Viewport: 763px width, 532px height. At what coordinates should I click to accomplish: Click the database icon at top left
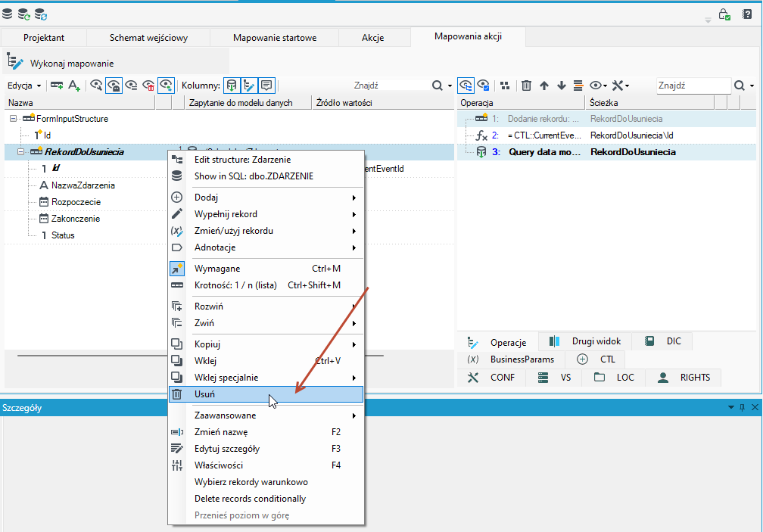coord(8,14)
